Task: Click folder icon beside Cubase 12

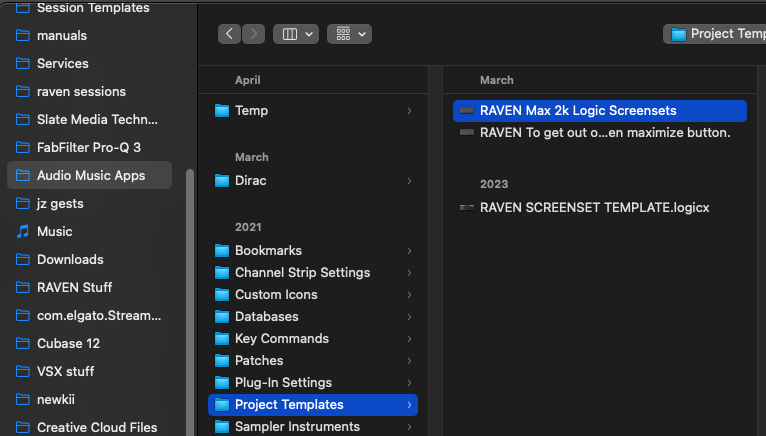Action: point(22,343)
